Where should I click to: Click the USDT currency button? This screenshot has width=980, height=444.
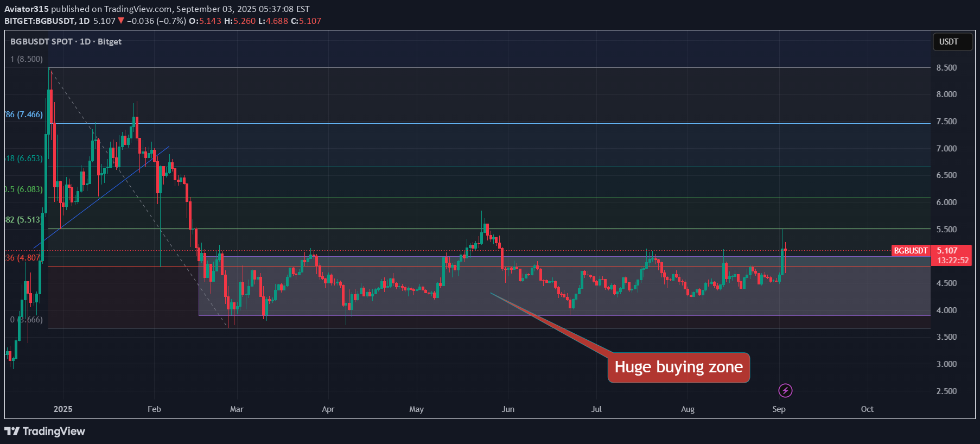[x=952, y=42]
